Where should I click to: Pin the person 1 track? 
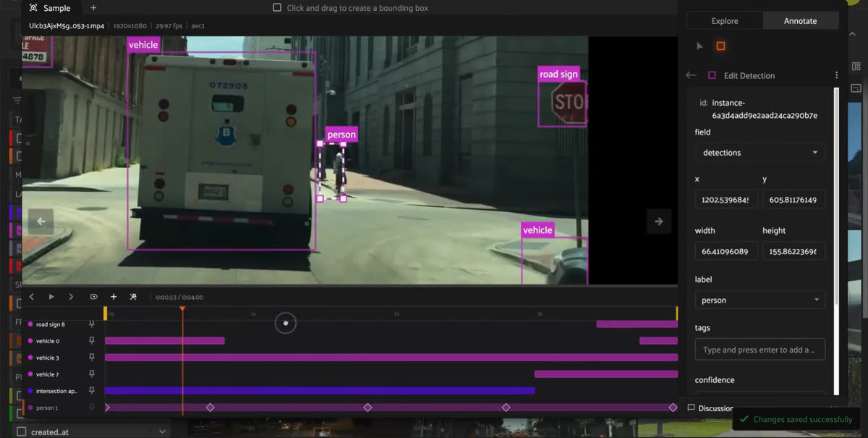point(92,408)
